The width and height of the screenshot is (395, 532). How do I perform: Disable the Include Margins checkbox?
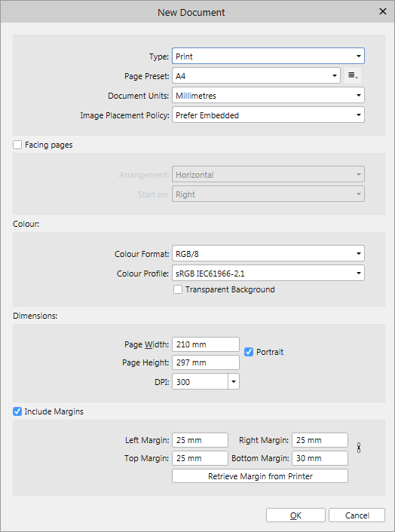[17, 411]
